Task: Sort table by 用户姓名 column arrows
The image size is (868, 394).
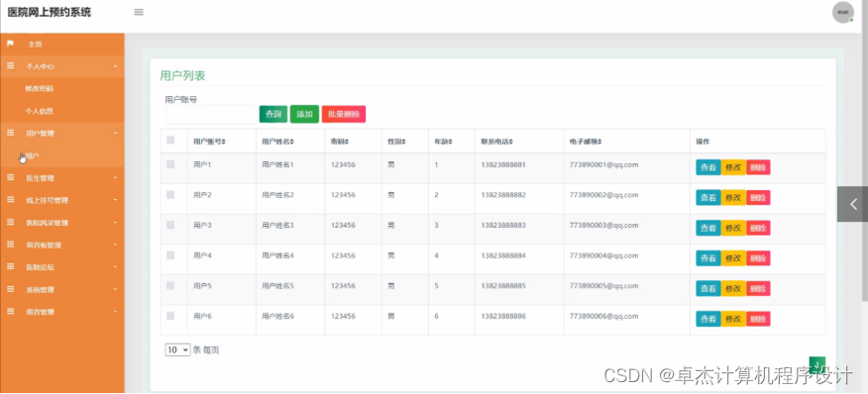Action: click(291, 143)
